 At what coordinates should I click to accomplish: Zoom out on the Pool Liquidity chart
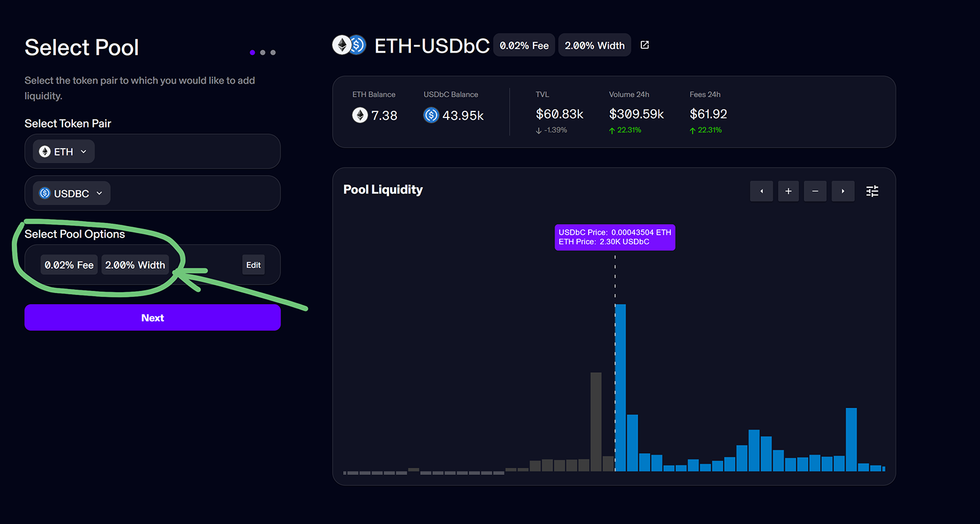pyautogui.click(x=815, y=192)
